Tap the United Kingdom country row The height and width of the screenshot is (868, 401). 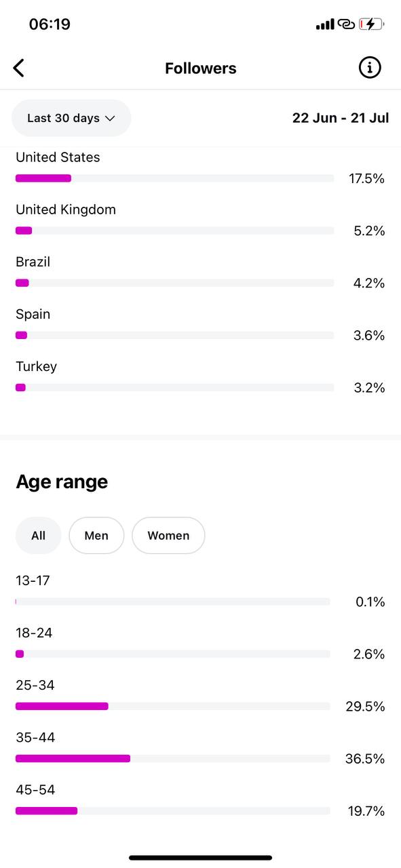(200, 220)
